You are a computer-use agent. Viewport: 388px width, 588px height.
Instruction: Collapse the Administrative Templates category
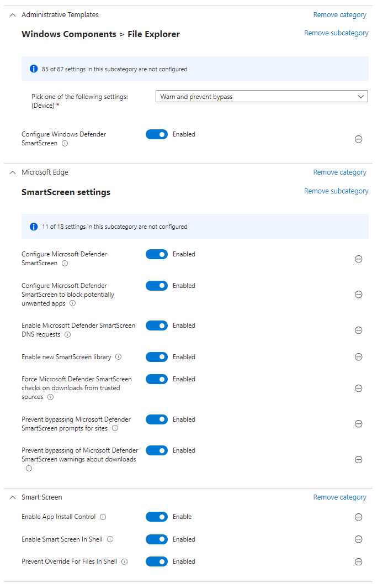(x=13, y=15)
